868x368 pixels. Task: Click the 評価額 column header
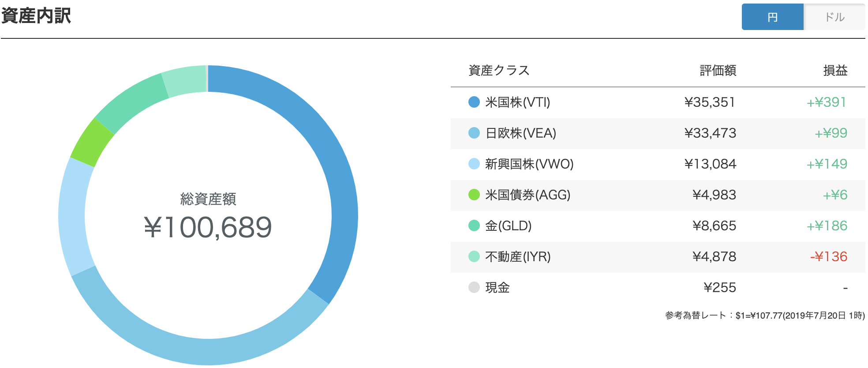pyautogui.click(x=718, y=70)
